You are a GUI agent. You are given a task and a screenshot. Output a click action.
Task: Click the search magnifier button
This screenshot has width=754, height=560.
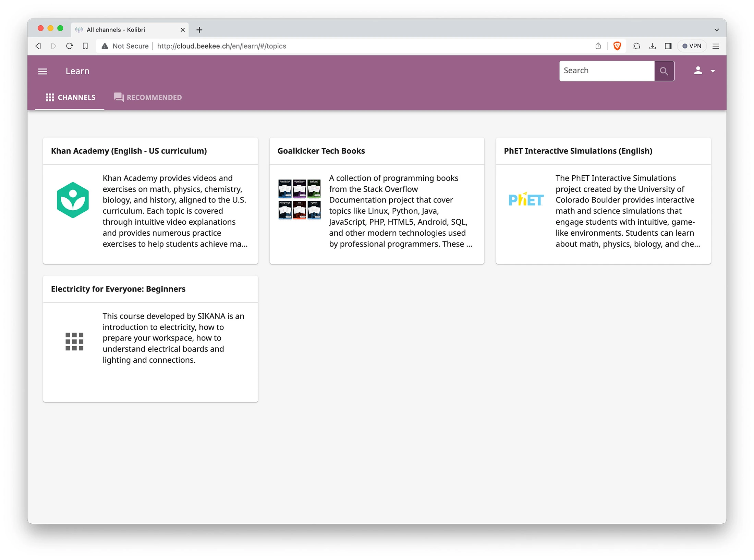pyautogui.click(x=664, y=71)
